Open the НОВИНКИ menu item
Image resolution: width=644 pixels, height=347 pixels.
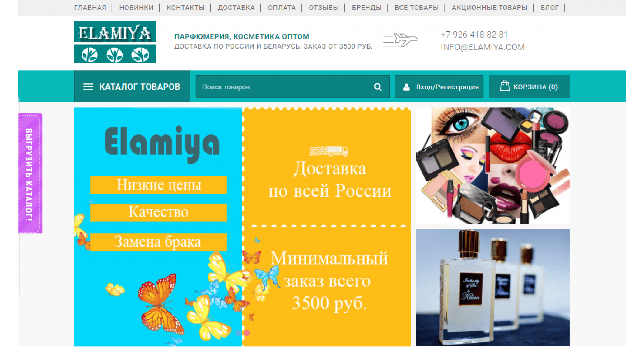tap(136, 7)
